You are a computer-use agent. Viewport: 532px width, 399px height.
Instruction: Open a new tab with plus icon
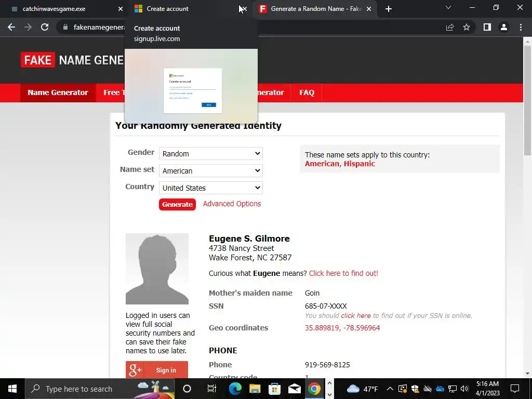click(x=389, y=9)
